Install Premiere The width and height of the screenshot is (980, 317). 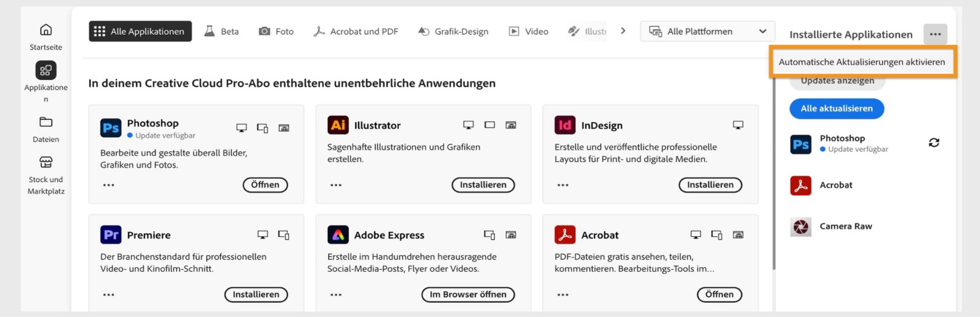pyautogui.click(x=256, y=295)
